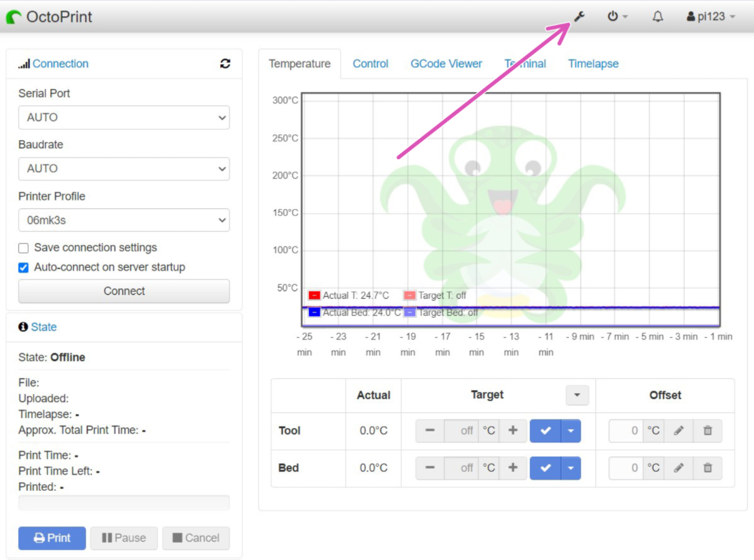
Task: Toggle Target Bed legend entry
Action: click(441, 312)
